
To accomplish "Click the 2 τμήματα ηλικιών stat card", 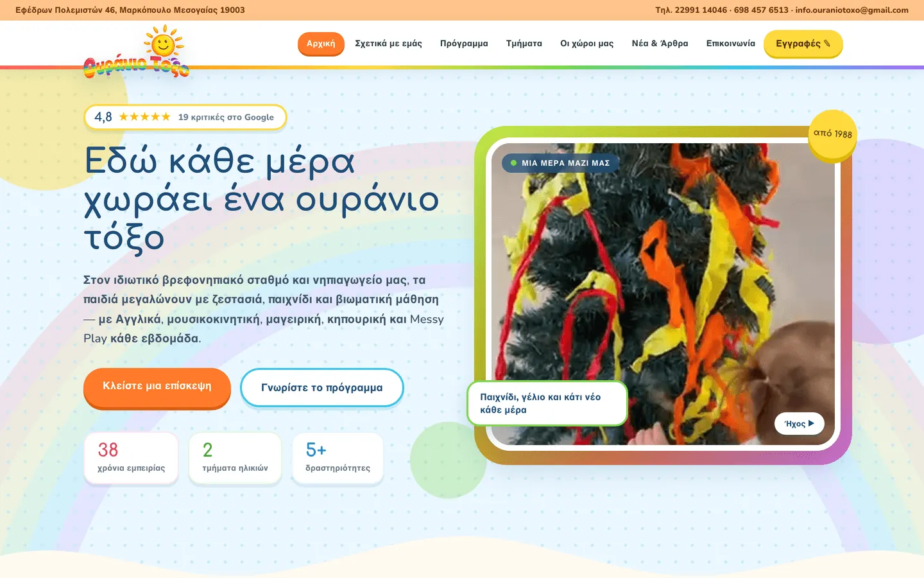I will coord(235,458).
